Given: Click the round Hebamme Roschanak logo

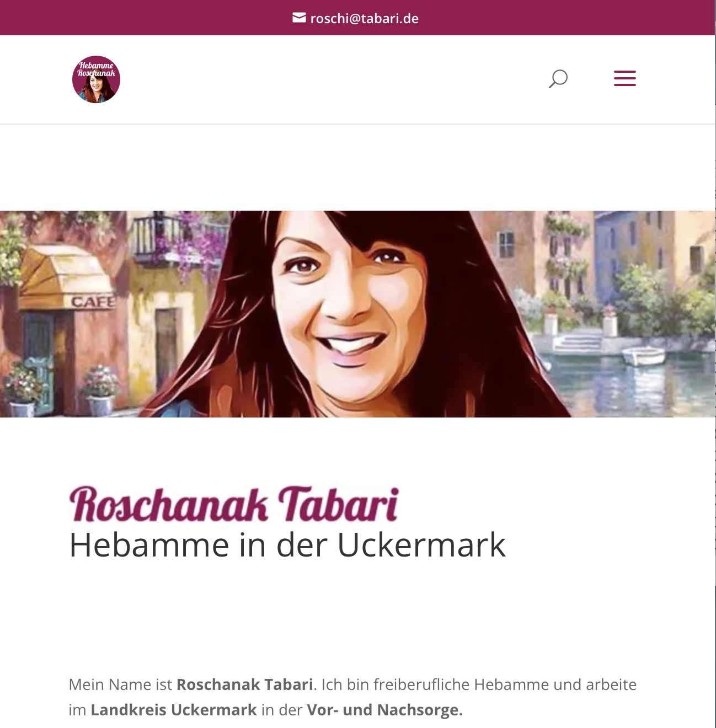Looking at the screenshot, I should pyautogui.click(x=96, y=79).
